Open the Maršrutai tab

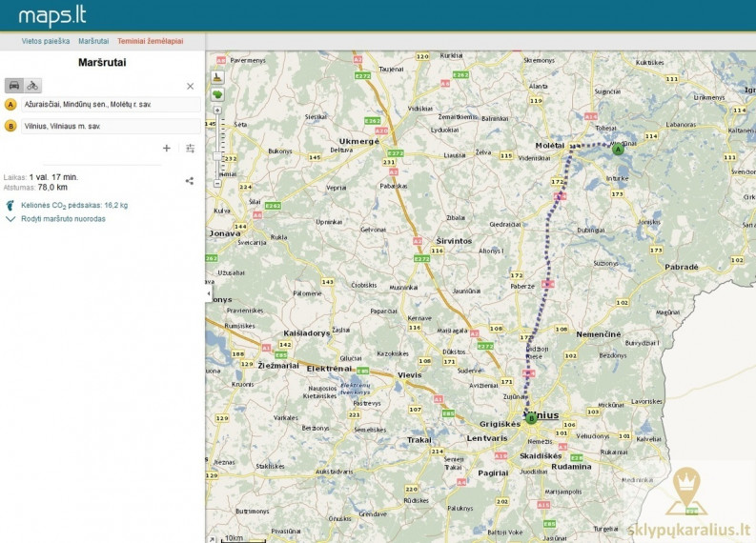coord(93,41)
